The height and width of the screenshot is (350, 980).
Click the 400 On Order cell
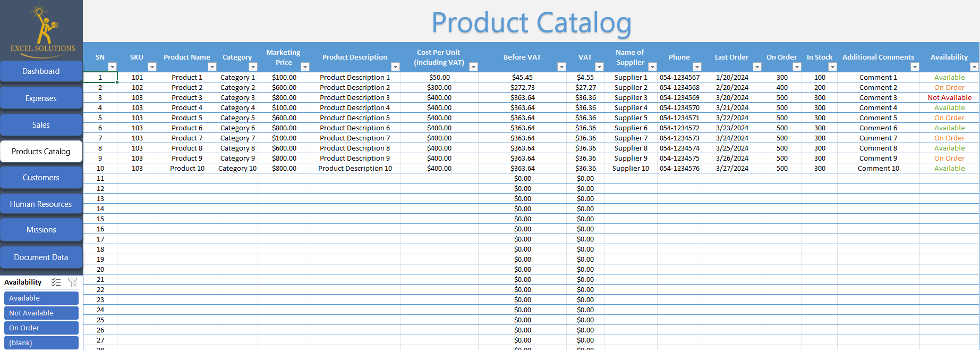(x=782, y=88)
